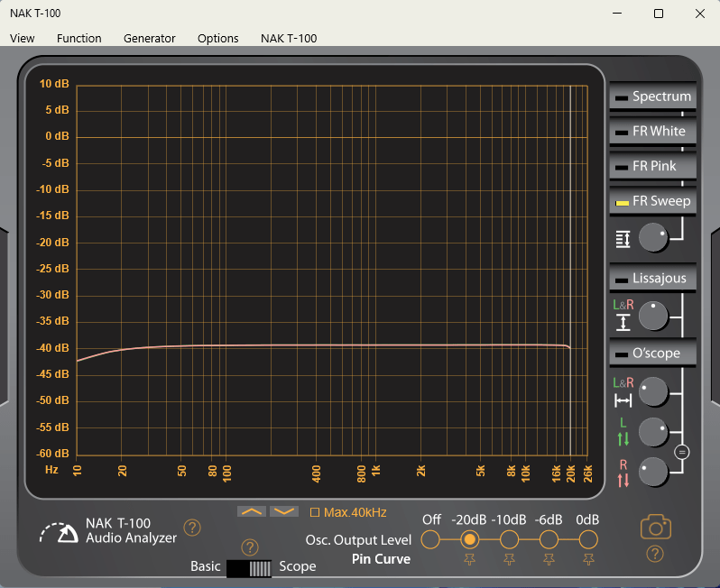Set oscillator output level to Off
The image size is (720, 588).
[x=430, y=540]
